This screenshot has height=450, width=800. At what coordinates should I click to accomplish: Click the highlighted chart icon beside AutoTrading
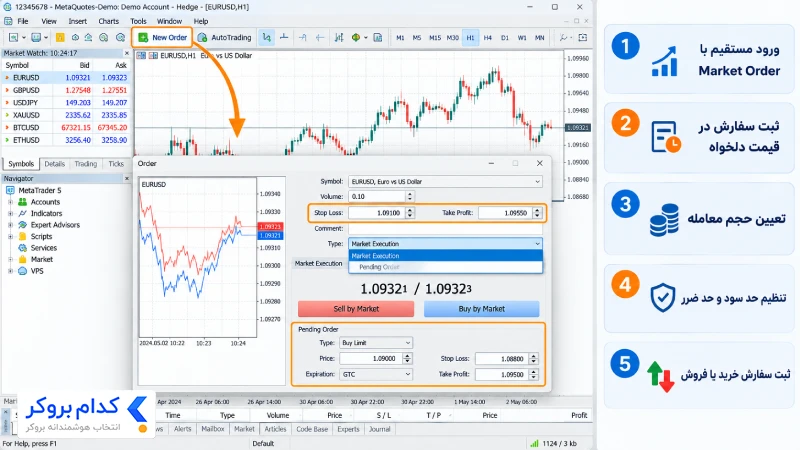click(x=266, y=37)
